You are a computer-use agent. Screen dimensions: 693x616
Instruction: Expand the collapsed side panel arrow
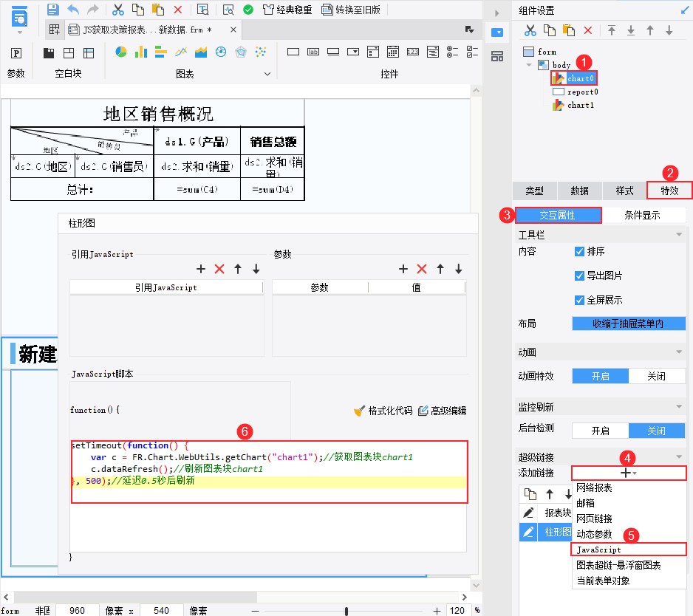click(x=496, y=13)
